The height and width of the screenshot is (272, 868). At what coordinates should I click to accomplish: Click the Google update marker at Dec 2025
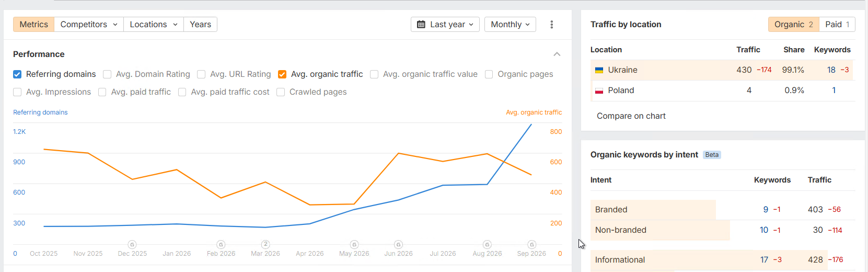click(x=132, y=244)
